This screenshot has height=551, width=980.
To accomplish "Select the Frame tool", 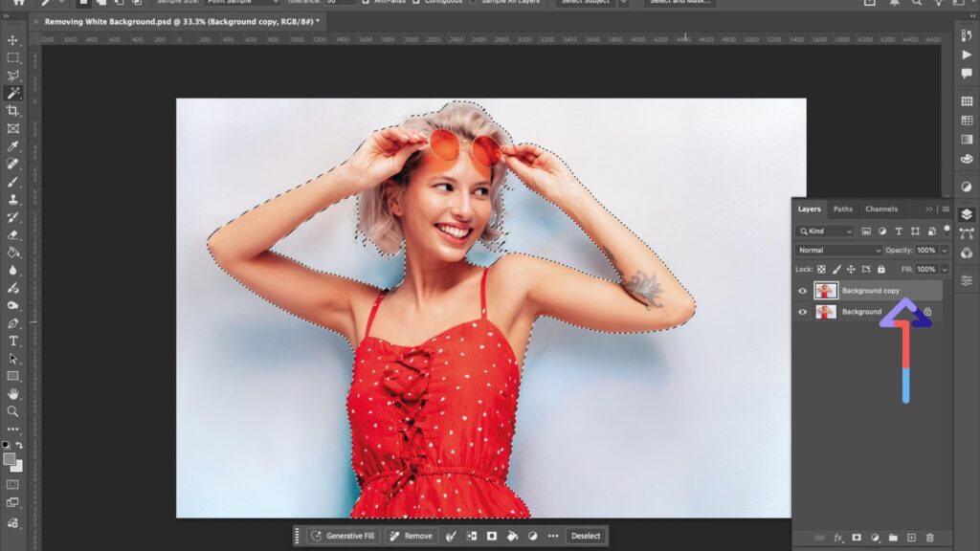I will pos(12,129).
